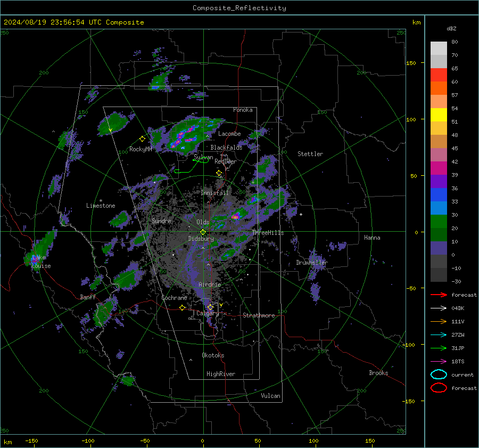Click the green storm track near Sylvan
Image resolution: width=479 pixels, height=448 pixels.
pyautogui.click(x=192, y=166)
